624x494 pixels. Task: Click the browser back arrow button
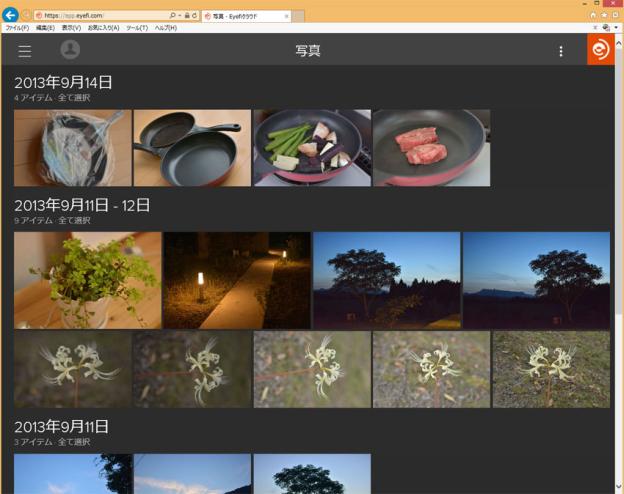(10, 16)
